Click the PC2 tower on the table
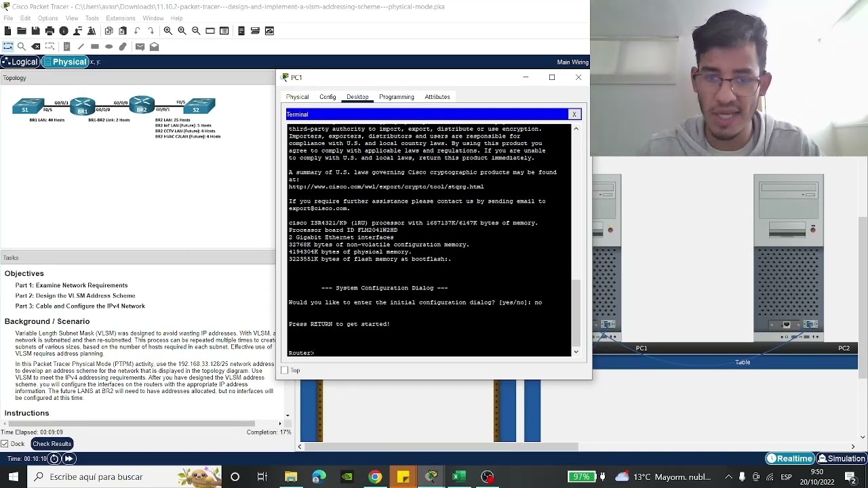The image size is (868, 488). click(789, 258)
